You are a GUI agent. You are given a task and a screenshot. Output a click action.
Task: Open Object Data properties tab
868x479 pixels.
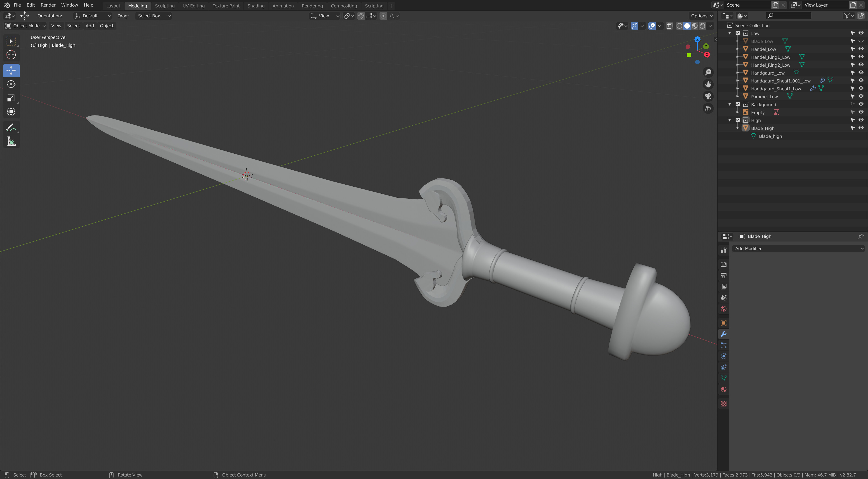click(723, 379)
